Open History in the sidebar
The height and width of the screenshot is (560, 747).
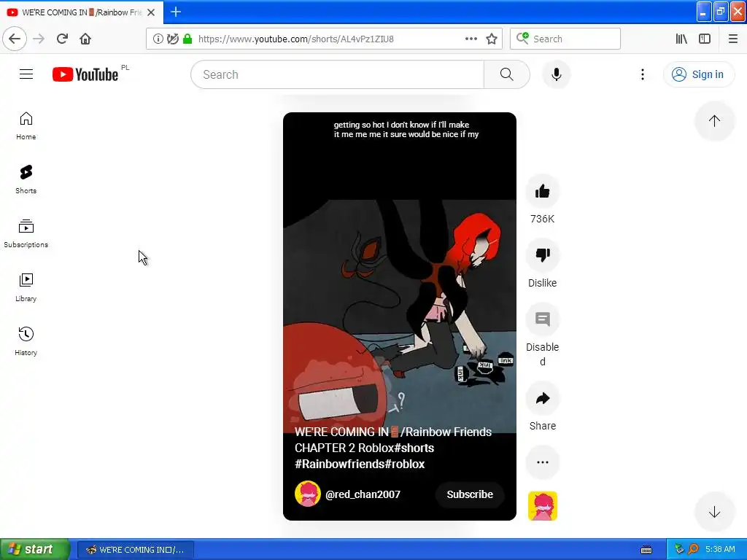(x=26, y=342)
